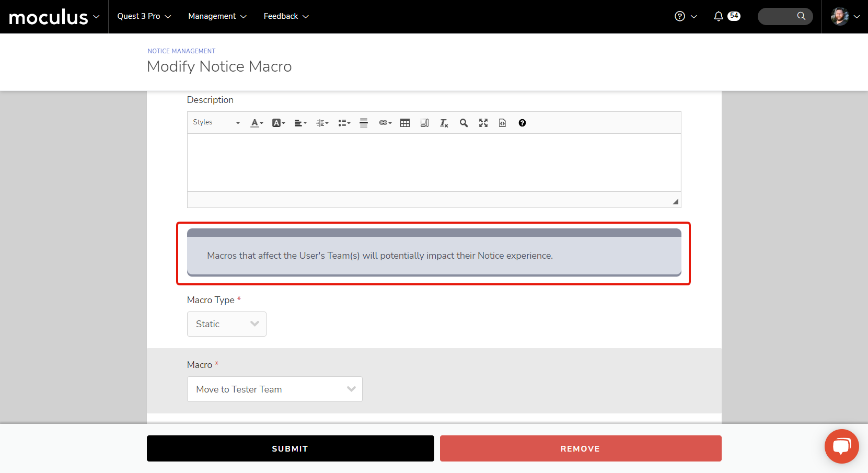This screenshot has width=868, height=473.
Task: Click the remove format icon
Action: coord(444,123)
